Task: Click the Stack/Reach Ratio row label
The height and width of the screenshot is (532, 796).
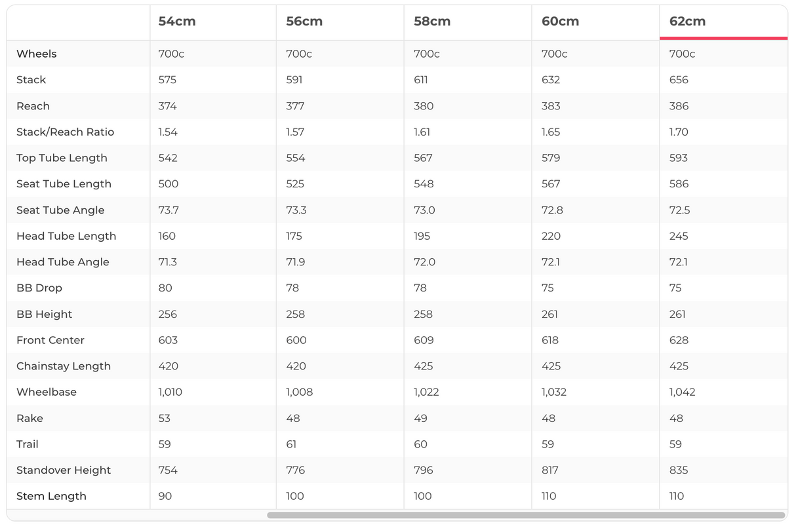Action: [65, 132]
